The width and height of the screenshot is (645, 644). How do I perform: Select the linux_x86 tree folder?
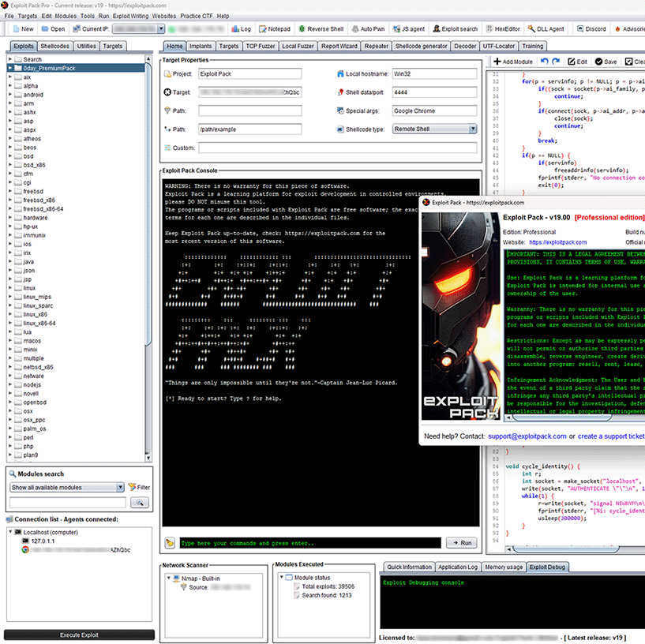[36, 314]
